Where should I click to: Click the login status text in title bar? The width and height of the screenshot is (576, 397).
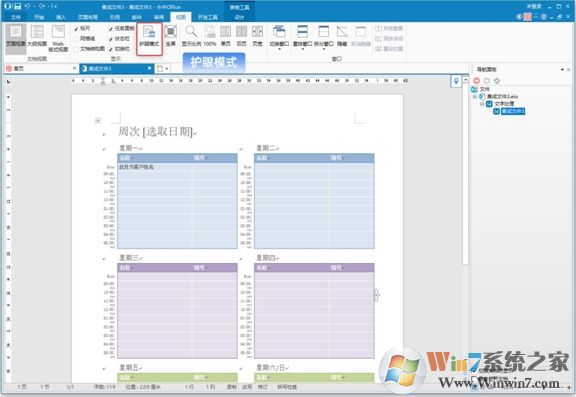coord(534,6)
